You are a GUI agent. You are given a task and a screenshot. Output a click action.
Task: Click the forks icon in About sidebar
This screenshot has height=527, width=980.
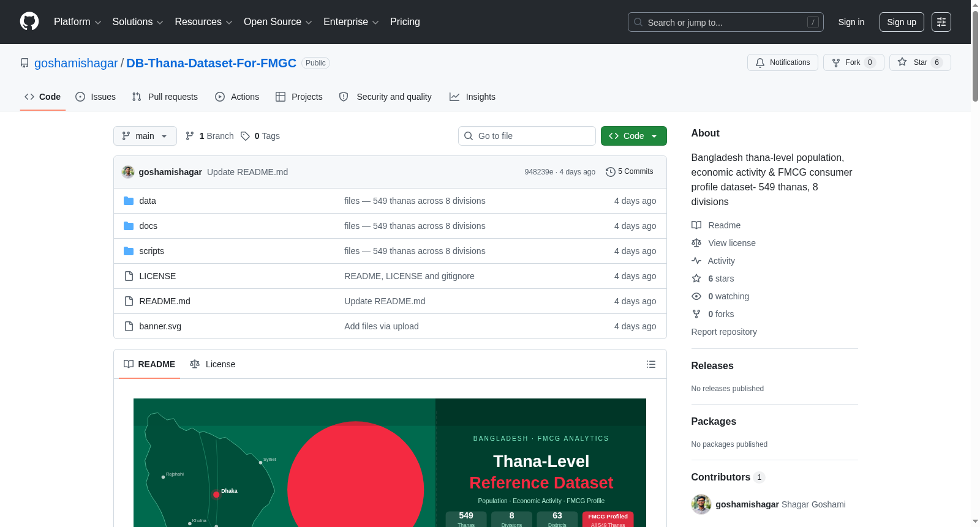point(696,314)
